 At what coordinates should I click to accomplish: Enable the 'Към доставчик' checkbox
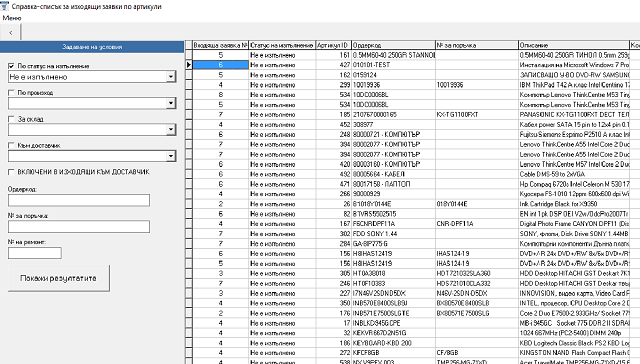[11, 145]
